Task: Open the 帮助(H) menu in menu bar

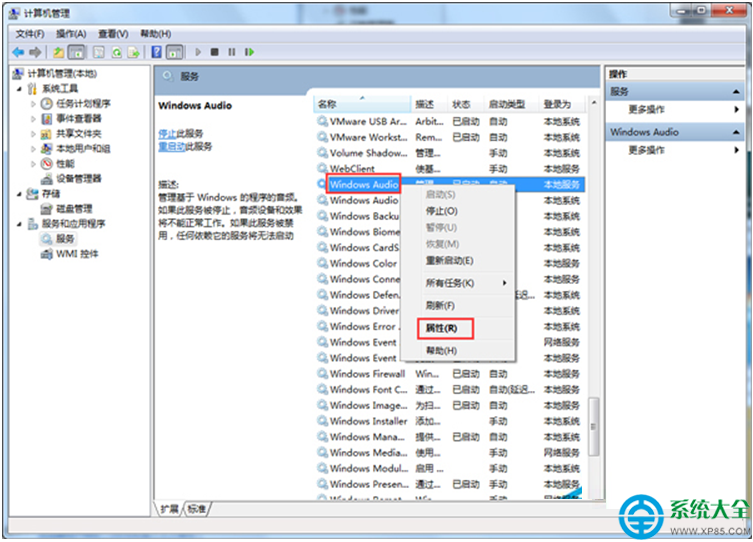Action: [156, 34]
